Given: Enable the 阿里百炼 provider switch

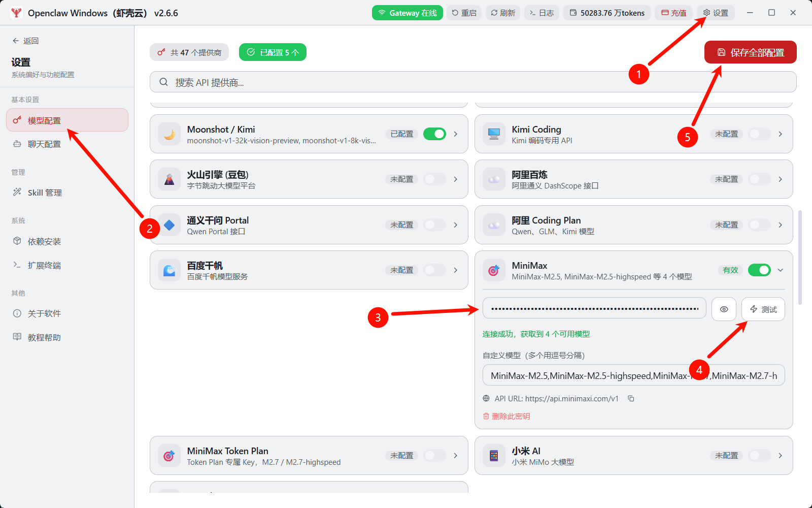Looking at the screenshot, I should pos(759,179).
